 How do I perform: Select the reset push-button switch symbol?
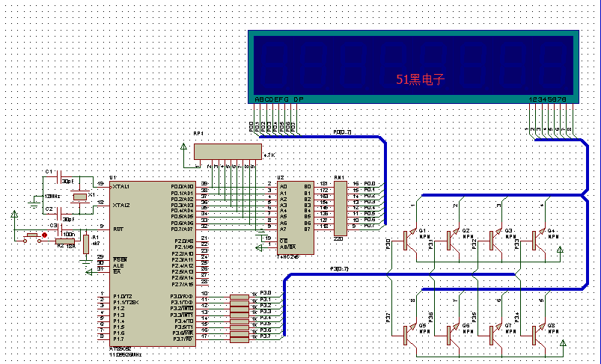pyautogui.click(x=33, y=238)
